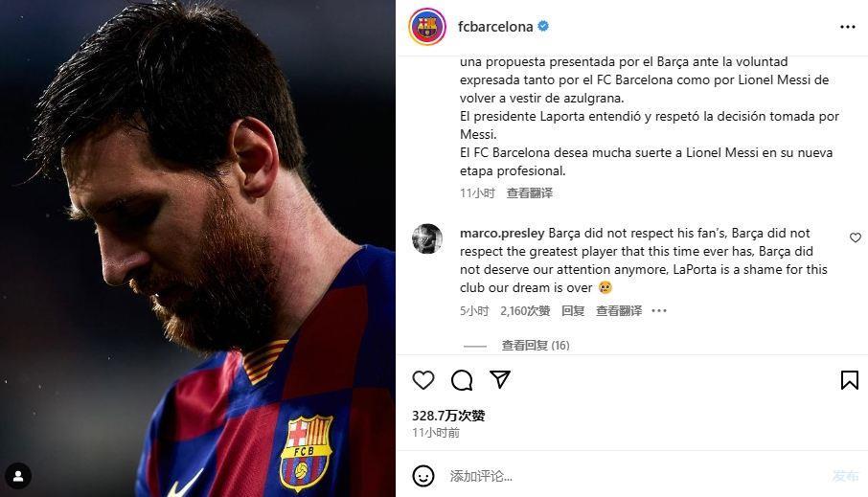Image resolution: width=868 pixels, height=497 pixels.
Task: Save the post with the bookmark icon
Action: pos(849,379)
